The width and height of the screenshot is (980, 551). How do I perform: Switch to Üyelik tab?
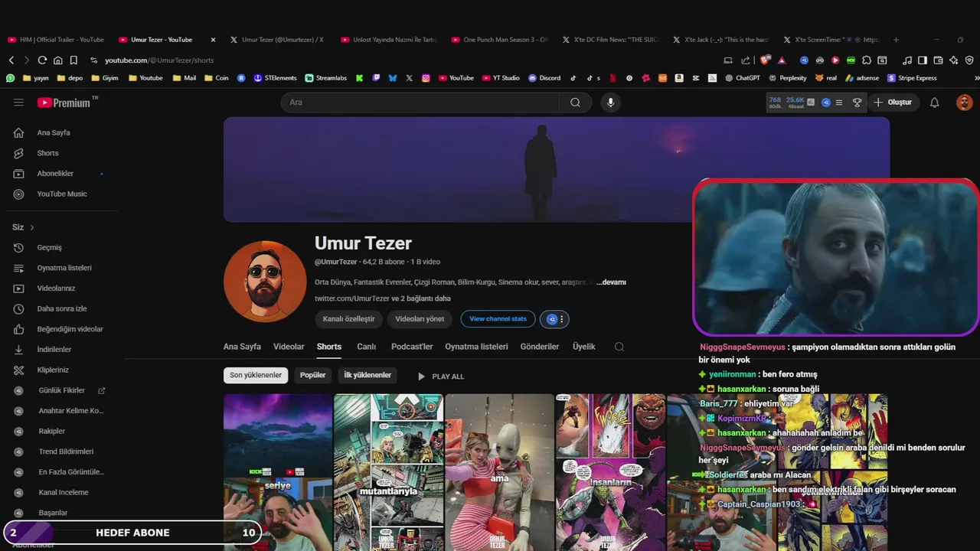tap(583, 347)
